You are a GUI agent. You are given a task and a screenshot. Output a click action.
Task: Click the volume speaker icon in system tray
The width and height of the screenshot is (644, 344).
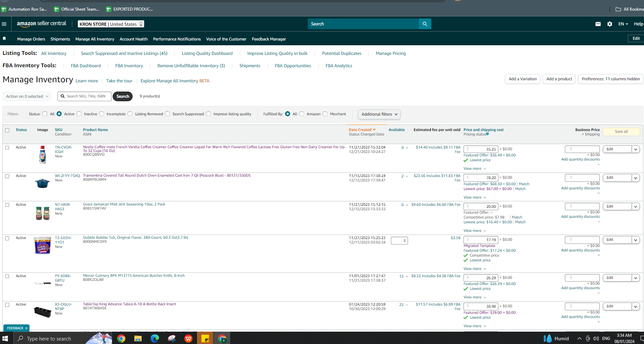coord(596,339)
